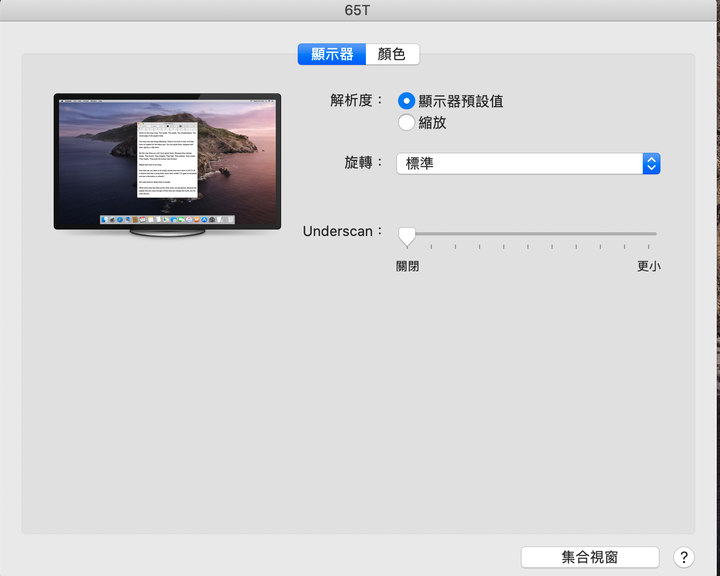Click the display preview thumbnail
720x576 pixels.
point(167,164)
